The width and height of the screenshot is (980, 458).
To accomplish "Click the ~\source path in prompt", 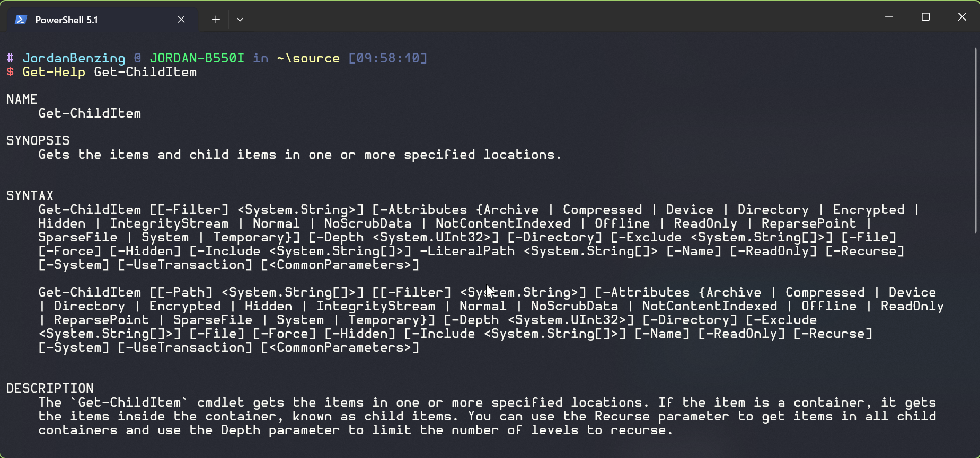I will pos(308,58).
